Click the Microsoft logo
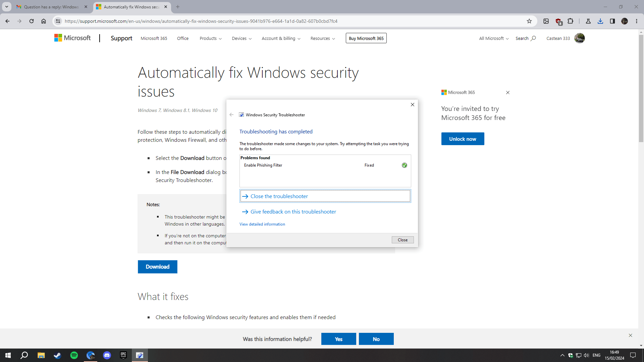Image resolution: width=644 pixels, height=362 pixels. pyautogui.click(x=72, y=38)
